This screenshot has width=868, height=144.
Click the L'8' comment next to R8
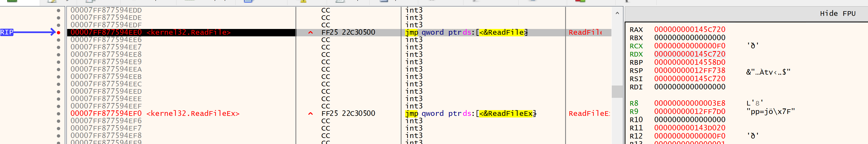[755, 103]
